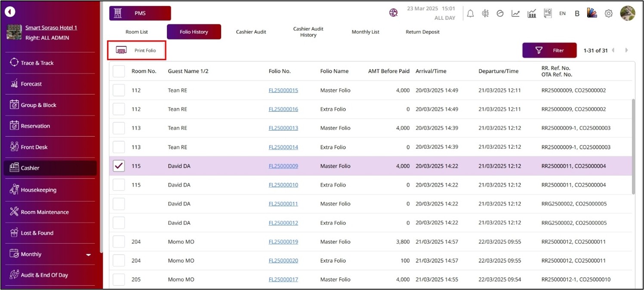The height and width of the screenshot is (290, 644).
Task: Uncheck the room 115 Master Folio row
Action: [x=119, y=166]
